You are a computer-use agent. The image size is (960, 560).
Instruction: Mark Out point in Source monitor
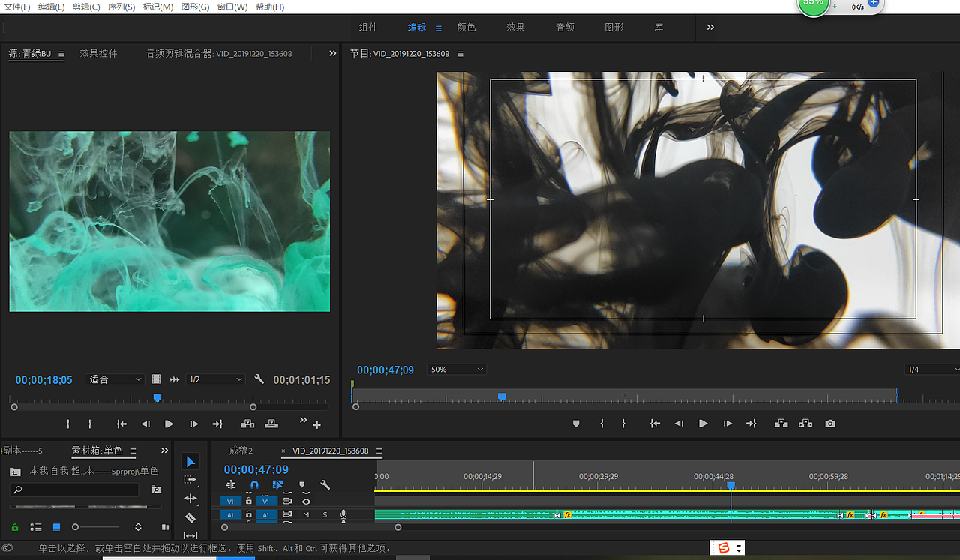(x=90, y=424)
